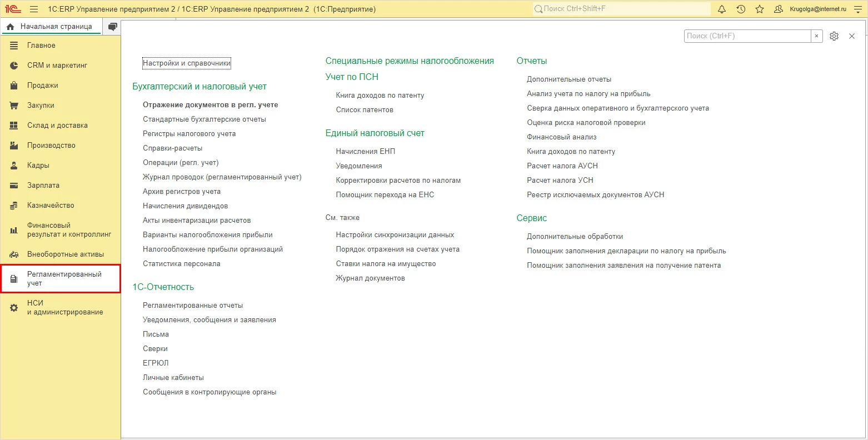Open Расчет налога УСН
Image resolution: width=868 pixels, height=440 pixels.
[x=560, y=181]
